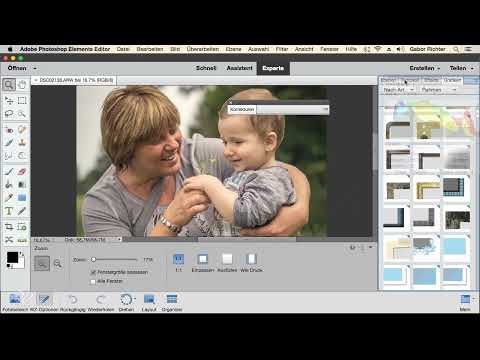The image size is (480, 360).
Task: Toggle the Fotobereich photo bin
Action: click(15, 302)
